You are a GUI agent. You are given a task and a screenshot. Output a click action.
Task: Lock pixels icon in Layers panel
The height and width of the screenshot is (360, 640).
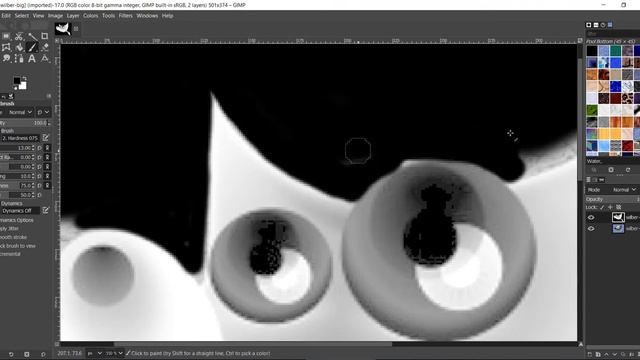pos(602,207)
